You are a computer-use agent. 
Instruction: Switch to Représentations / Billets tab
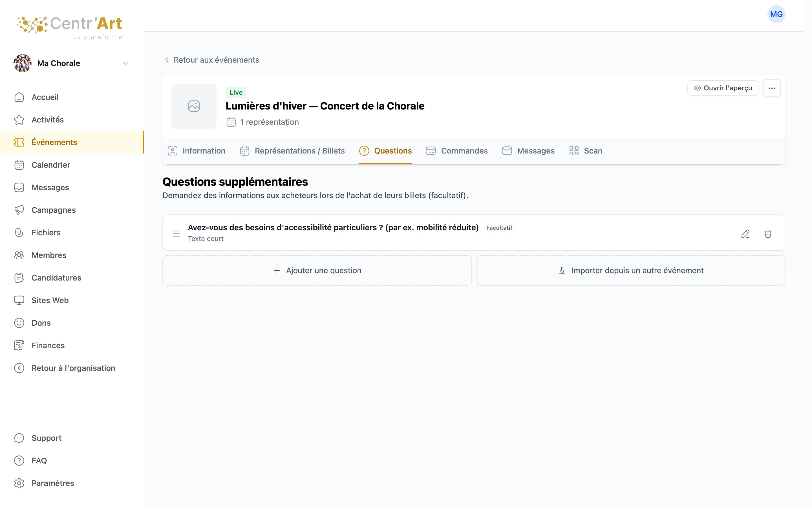pos(292,151)
